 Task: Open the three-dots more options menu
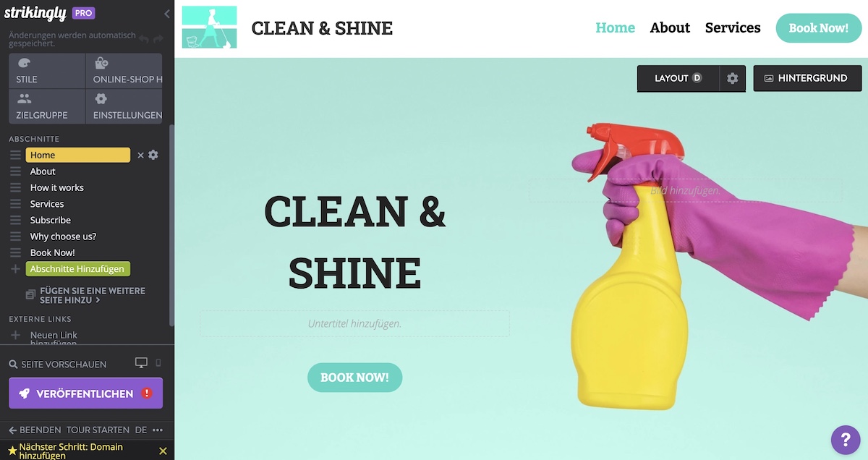tap(158, 430)
